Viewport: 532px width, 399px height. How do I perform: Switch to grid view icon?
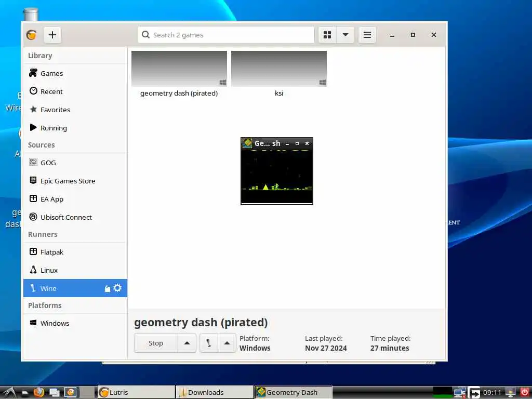coord(327,35)
